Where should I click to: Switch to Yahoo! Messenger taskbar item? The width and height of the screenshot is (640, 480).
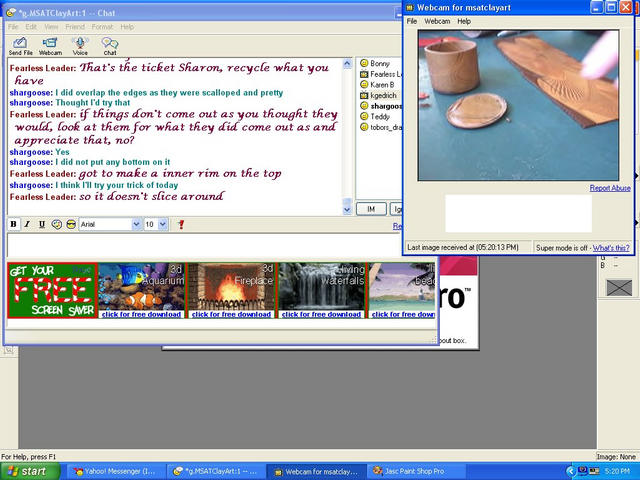[x=115, y=471]
